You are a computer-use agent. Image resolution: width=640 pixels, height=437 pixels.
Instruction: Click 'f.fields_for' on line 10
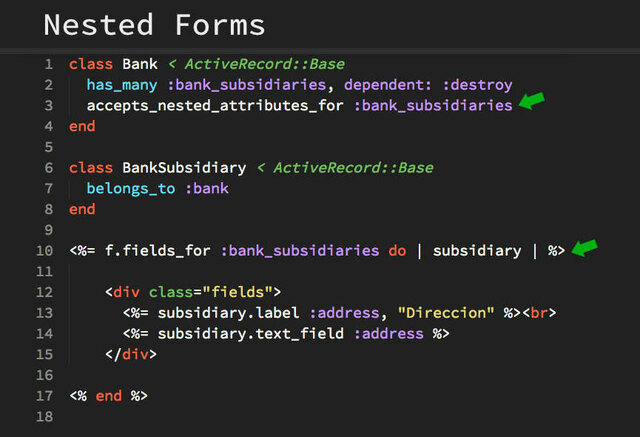[158, 251]
